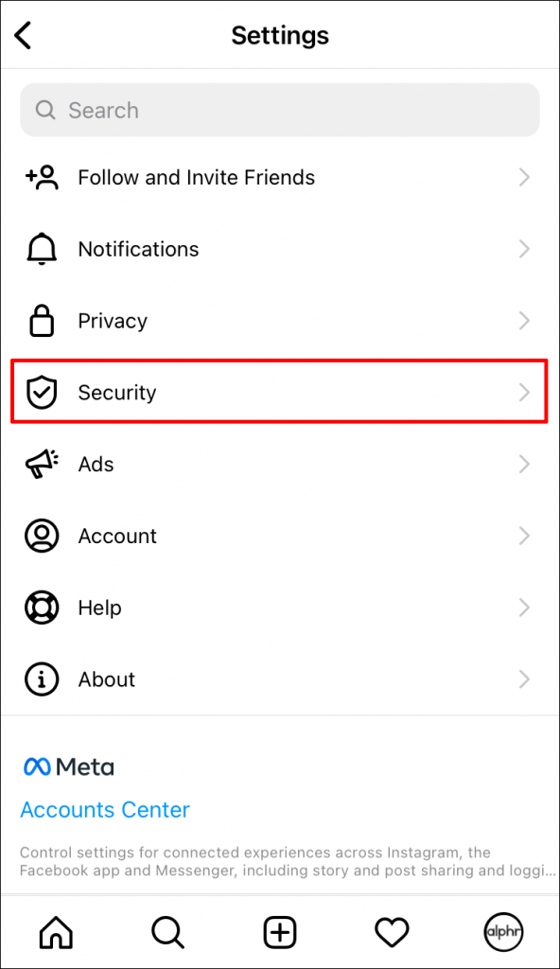
Task: Open the About menu entry
Action: [x=106, y=678]
